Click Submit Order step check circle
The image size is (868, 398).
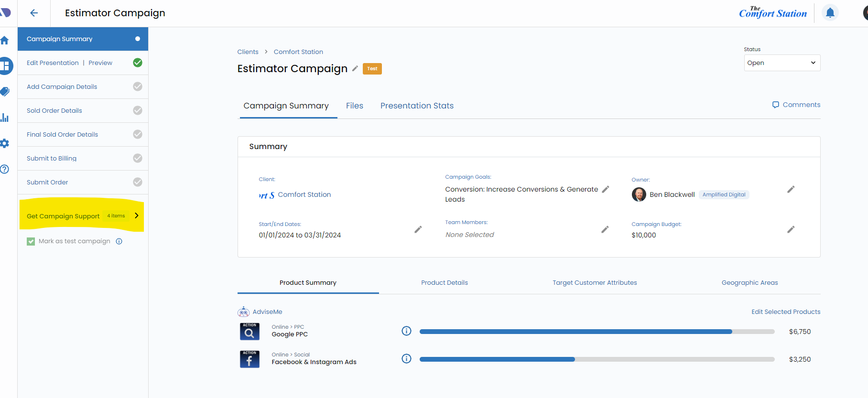tap(138, 182)
